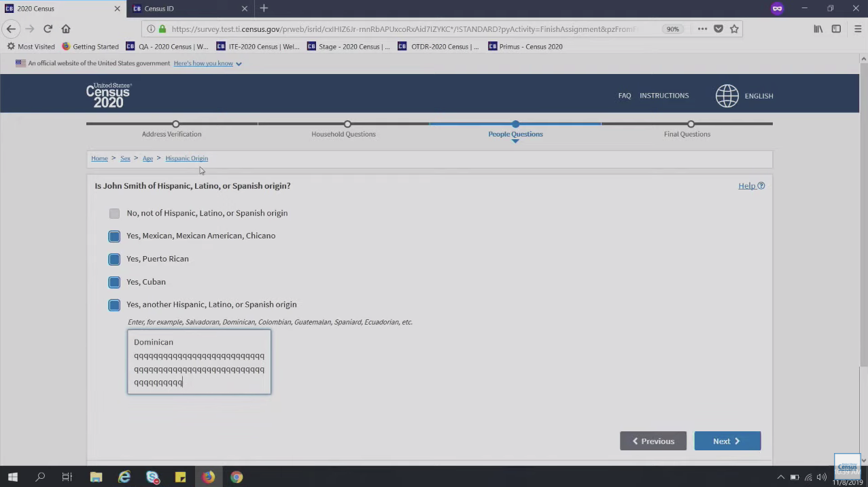Click the Census 2020 logo
Viewport: 868px width, 487px height.
click(108, 96)
